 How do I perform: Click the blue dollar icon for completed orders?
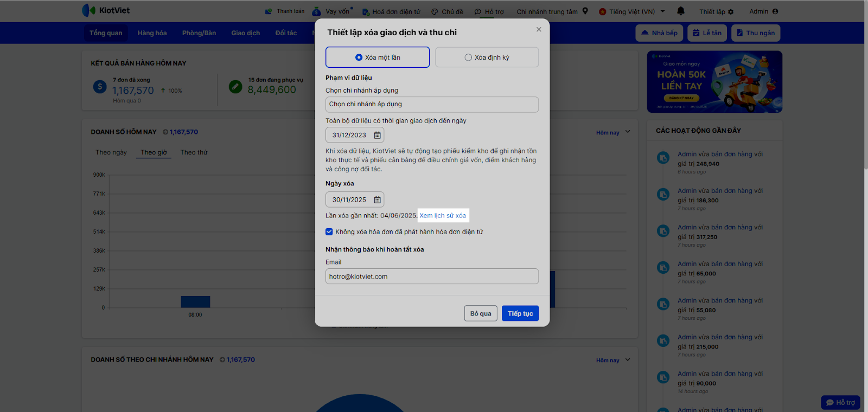pyautogui.click(x=100, y=86)
